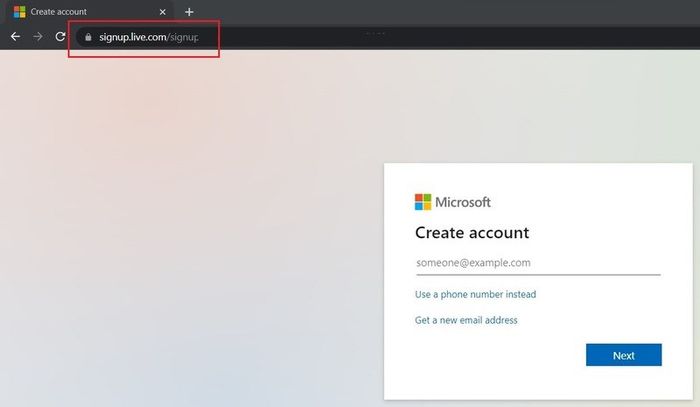
Task: Click the padlock site info icon
Action: tap(88, 37)
